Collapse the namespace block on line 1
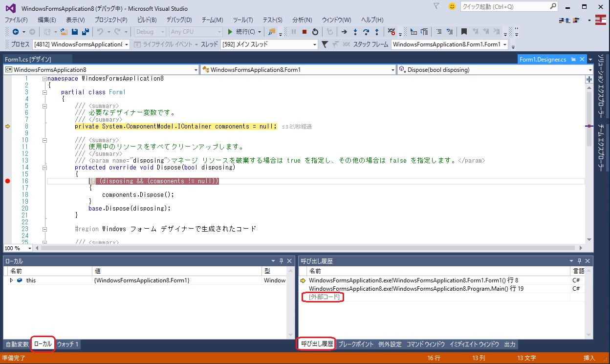610x364 pixels. (44, 79)
